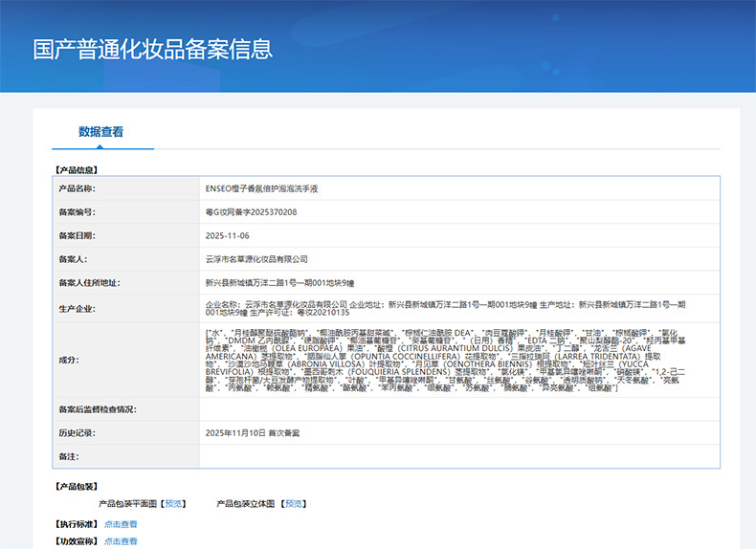Open 点击查看 link beside 功效宣称
The height and width of the screenshot is (549, 756).
point(121,541)
